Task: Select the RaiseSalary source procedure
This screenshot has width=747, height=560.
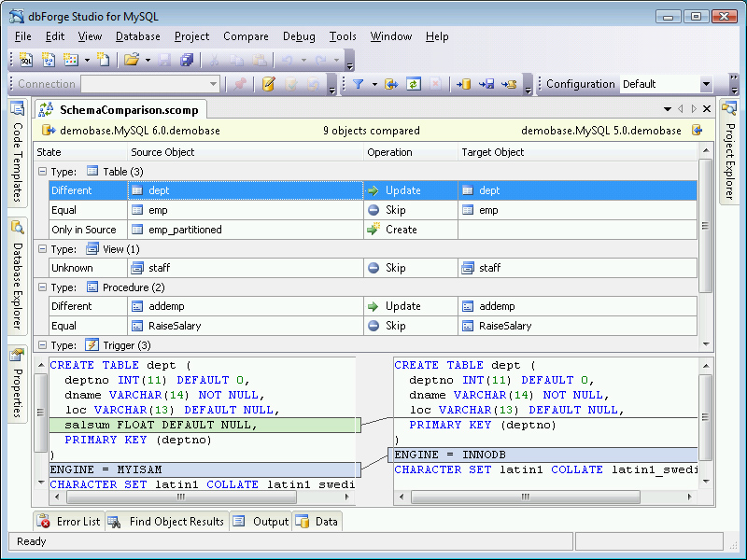Action: coord(245,326)
